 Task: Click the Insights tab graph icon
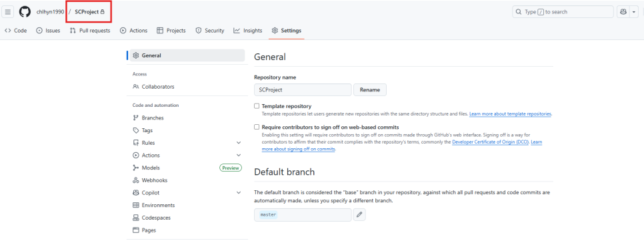click(x=237, y=31)
